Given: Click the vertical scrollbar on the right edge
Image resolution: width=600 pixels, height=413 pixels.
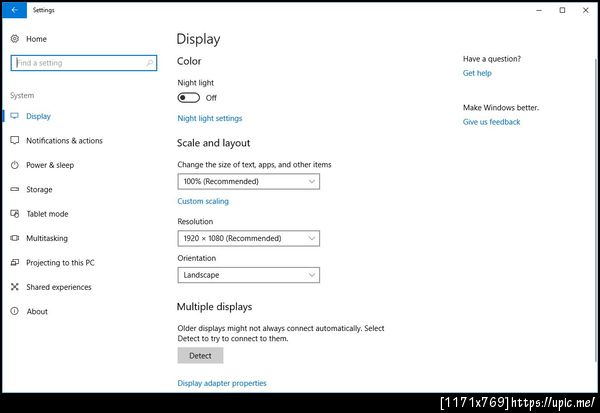Looking at the screenshot, I should pos(595,210).
